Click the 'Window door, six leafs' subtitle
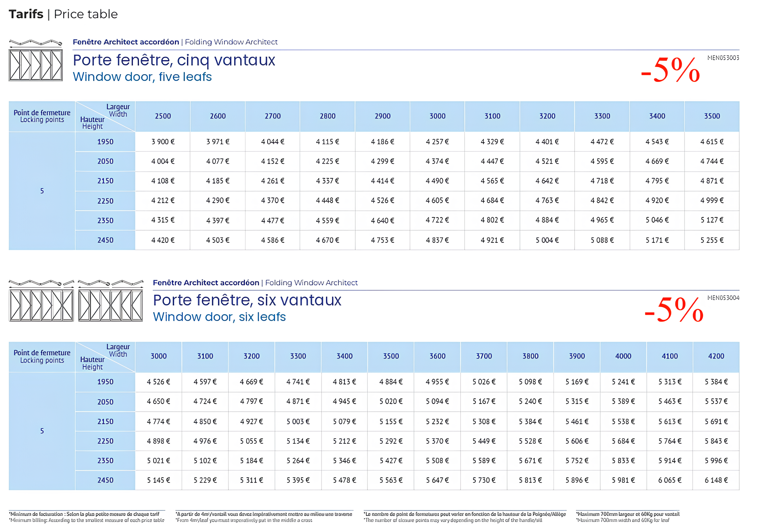The image size is (774, 532). click(x=219, y=317)
